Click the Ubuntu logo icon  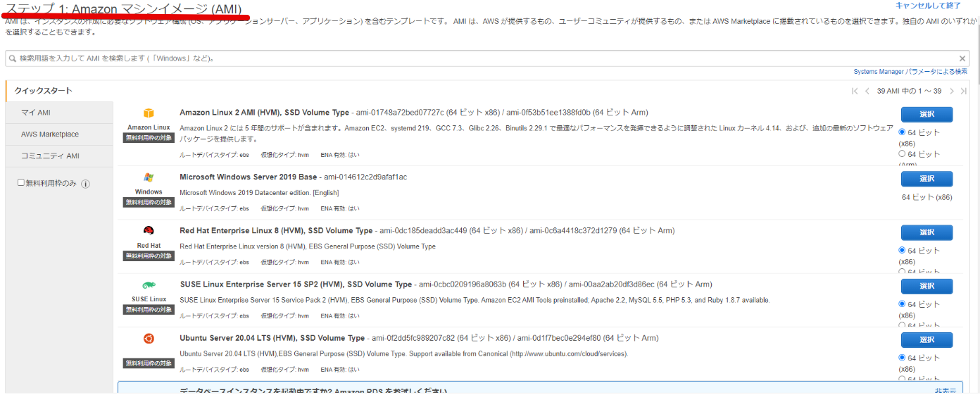pos(149,338)
